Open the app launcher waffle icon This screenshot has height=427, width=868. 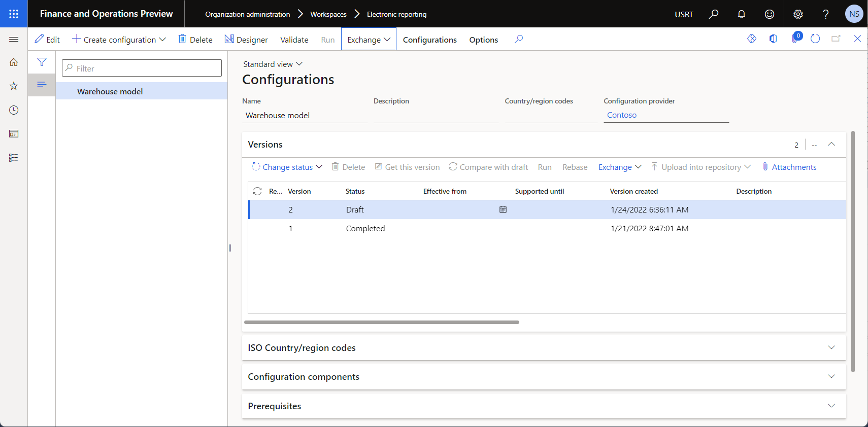coord(14,14)
